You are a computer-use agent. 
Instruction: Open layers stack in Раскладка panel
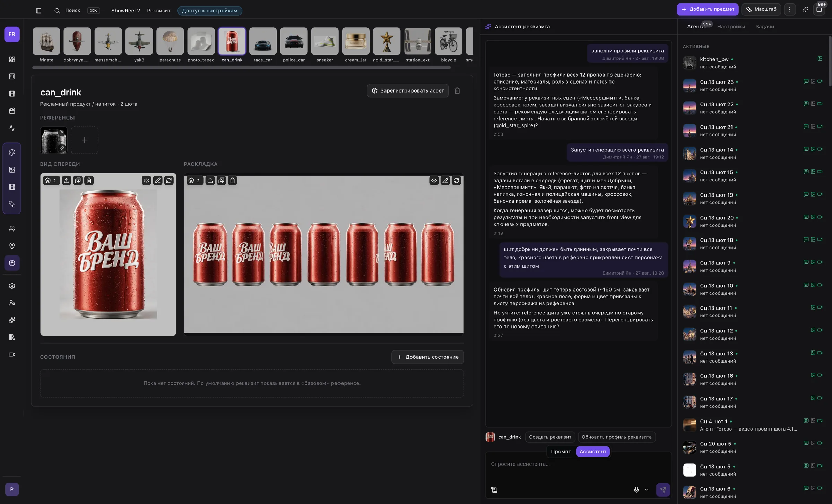coord(194,181)
